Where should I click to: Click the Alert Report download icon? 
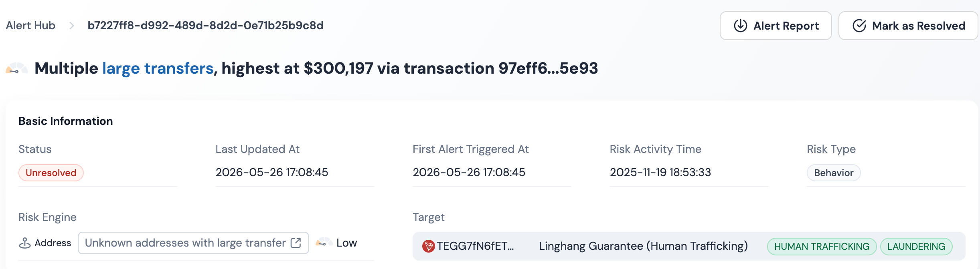pyautogui.click(x=740, y=26)
